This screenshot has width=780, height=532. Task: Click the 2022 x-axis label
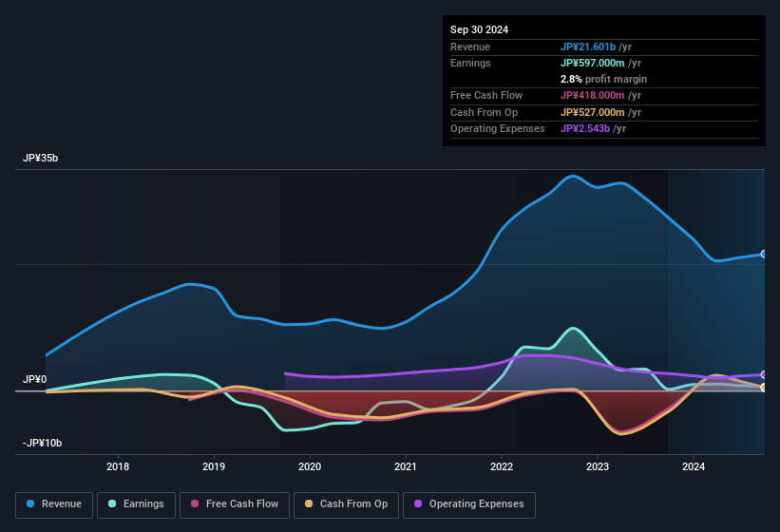tap(502, 466)
